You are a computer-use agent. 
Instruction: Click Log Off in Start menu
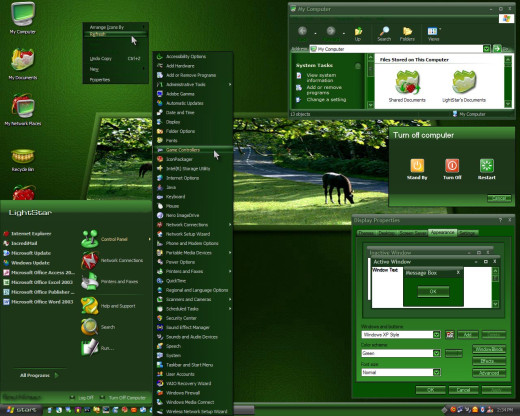point(82,398)
